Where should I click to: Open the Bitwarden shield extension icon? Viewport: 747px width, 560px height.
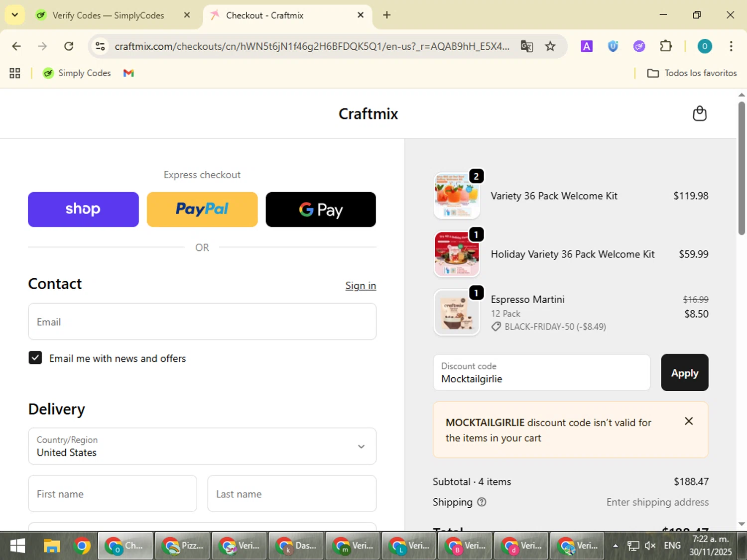click(x=613, y=46)
